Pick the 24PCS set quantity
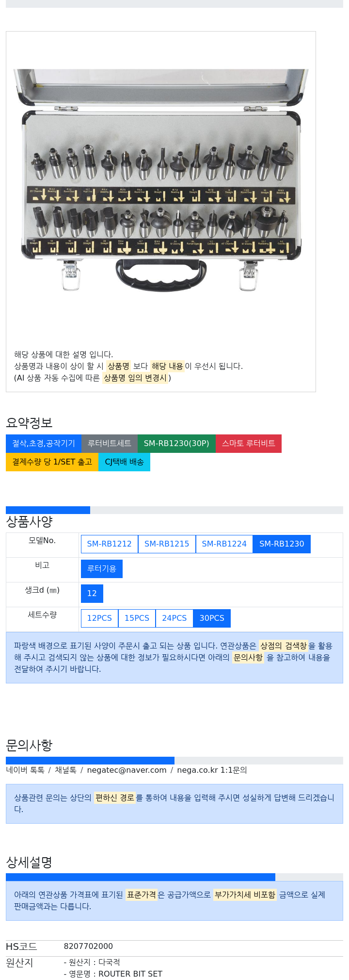The image size is (349, 980). [x=174, y=618]
